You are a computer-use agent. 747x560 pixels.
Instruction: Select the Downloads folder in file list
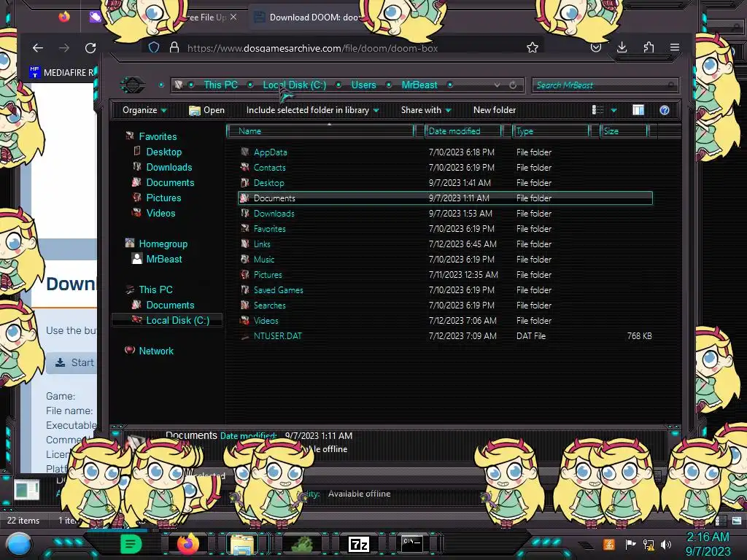[445, 214]
